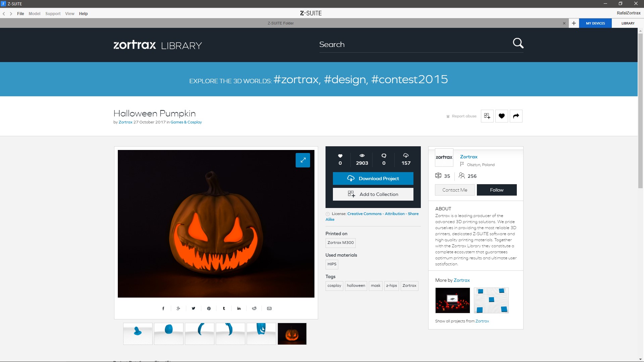The height and width of the screenshot is (362, 644).
Task: Select the third blue model thumbnail
Action: coord(200,334)
